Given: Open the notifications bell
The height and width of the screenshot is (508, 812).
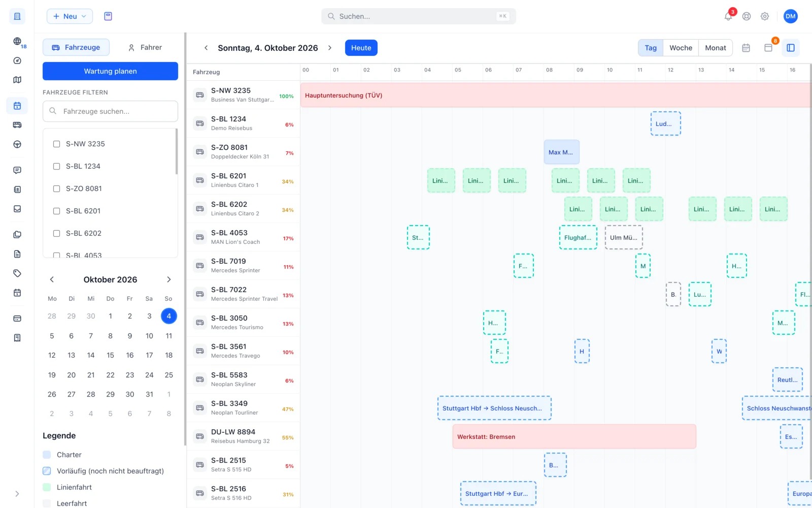Looking at the screenshot, I should pos(728,16).
